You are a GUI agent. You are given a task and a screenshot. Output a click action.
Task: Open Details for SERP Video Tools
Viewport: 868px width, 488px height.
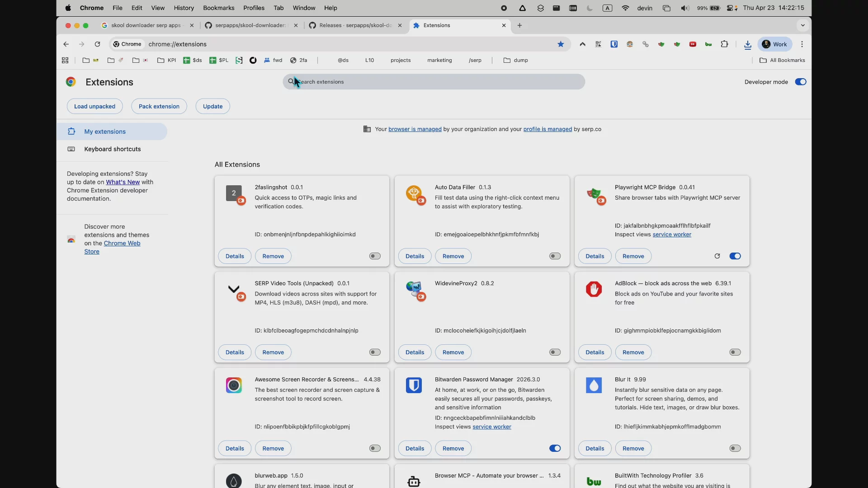click(235, 352)
